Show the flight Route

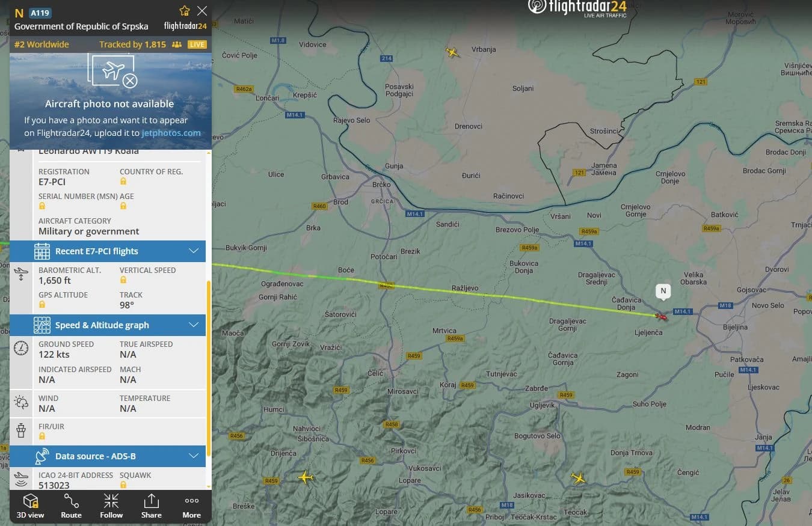71,506
